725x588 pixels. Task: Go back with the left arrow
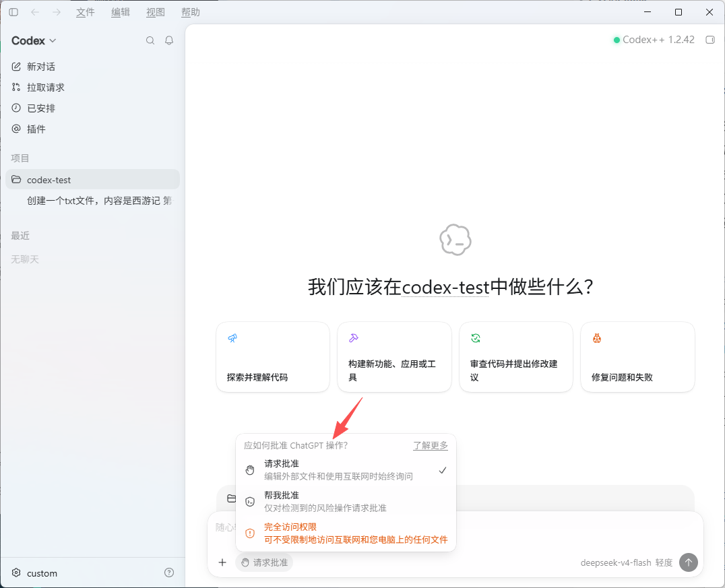click(34, 12)
